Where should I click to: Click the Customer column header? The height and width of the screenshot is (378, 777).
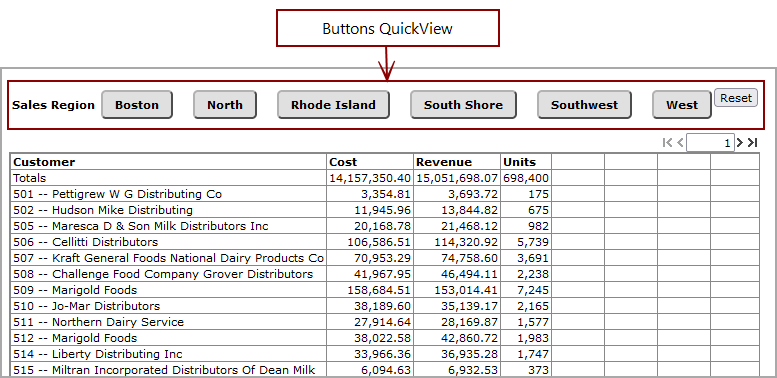(x=168, y=162)
